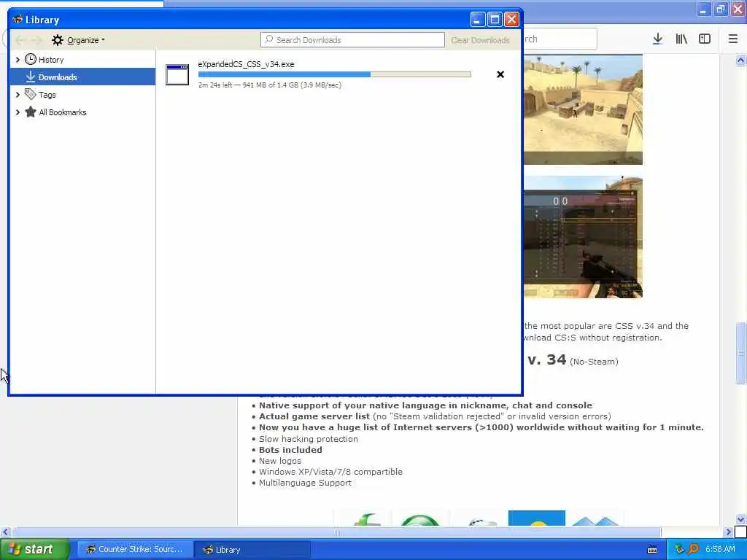
Task: Click the vertical scrollbar thumb
Action: coord(740,353)
